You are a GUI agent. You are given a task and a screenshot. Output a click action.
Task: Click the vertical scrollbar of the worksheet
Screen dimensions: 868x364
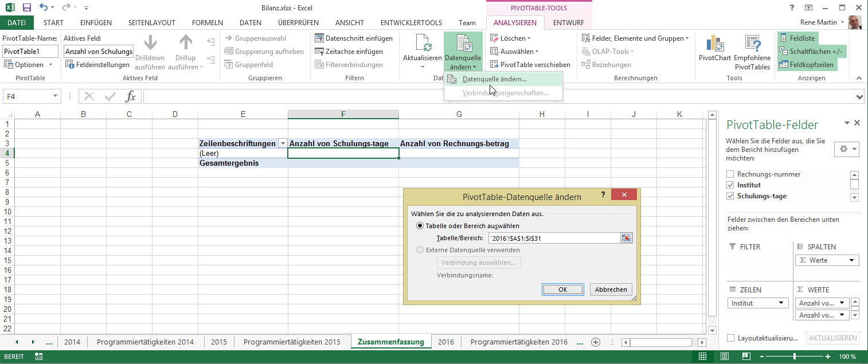click(x=713, y=218)
